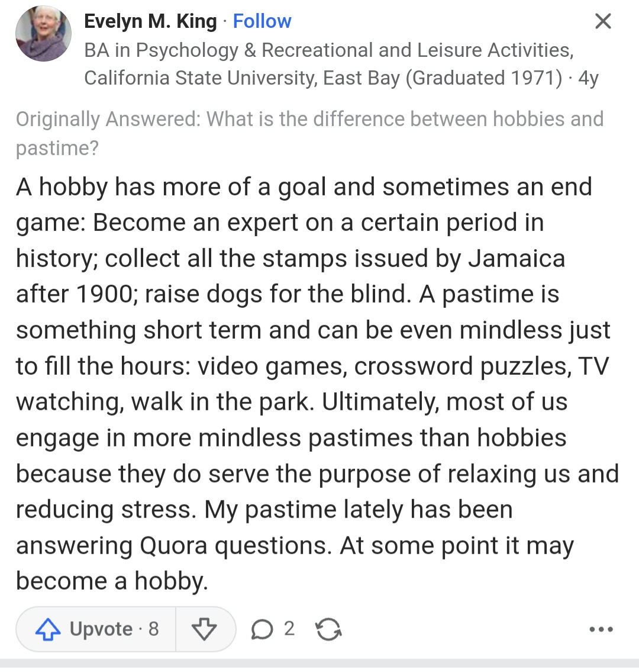This screenshot has width=639, height=672.
Task: Tap the comment count number 2
Action: coord(289,629)
